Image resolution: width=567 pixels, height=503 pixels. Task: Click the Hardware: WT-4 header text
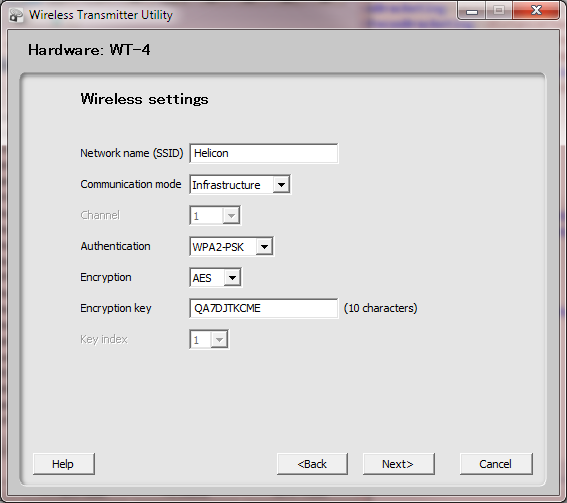pos(89,50)
